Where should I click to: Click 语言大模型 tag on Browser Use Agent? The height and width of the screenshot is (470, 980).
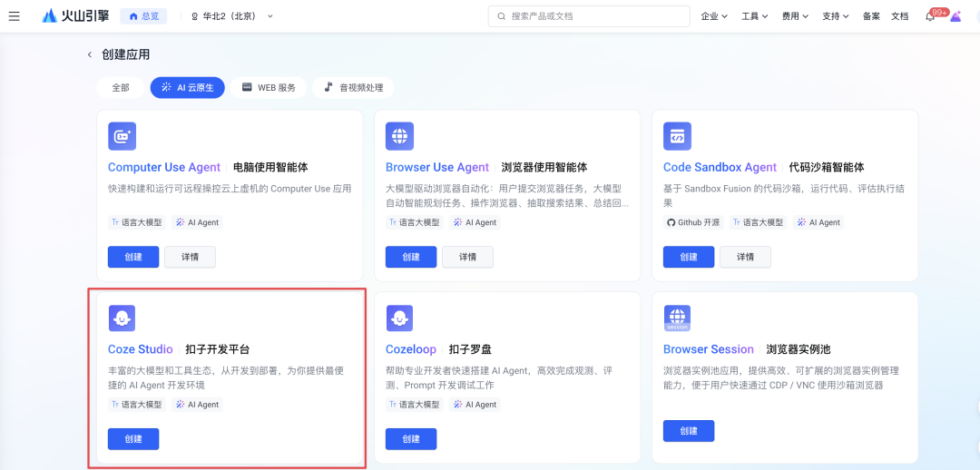tap(415, 222)
